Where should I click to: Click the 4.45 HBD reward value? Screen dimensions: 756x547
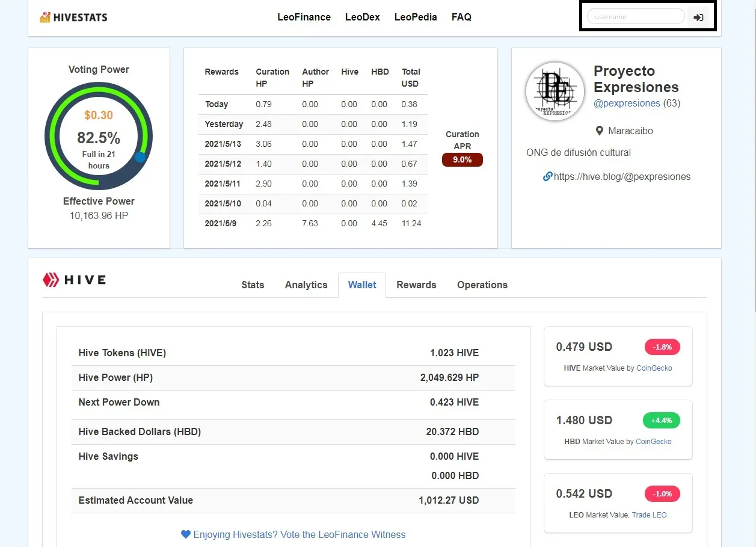(379, 223)
